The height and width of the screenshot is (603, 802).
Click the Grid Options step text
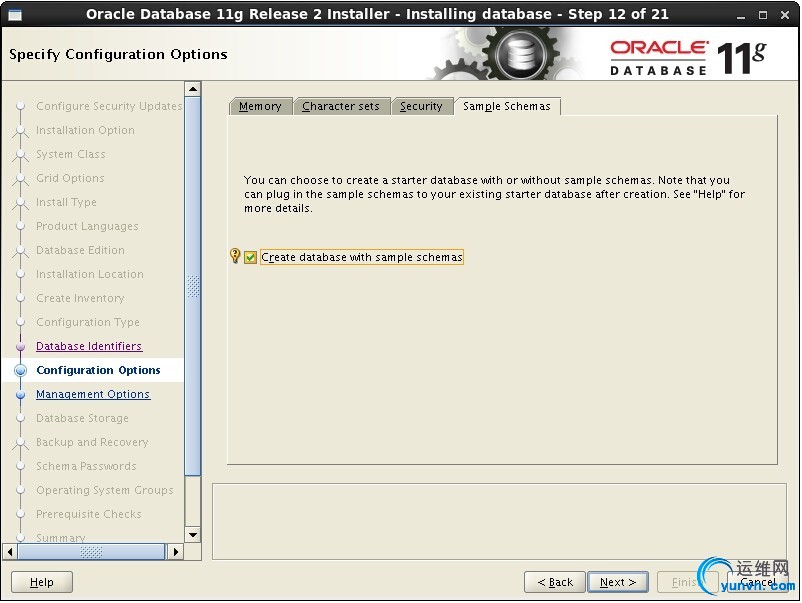point(71,178)
